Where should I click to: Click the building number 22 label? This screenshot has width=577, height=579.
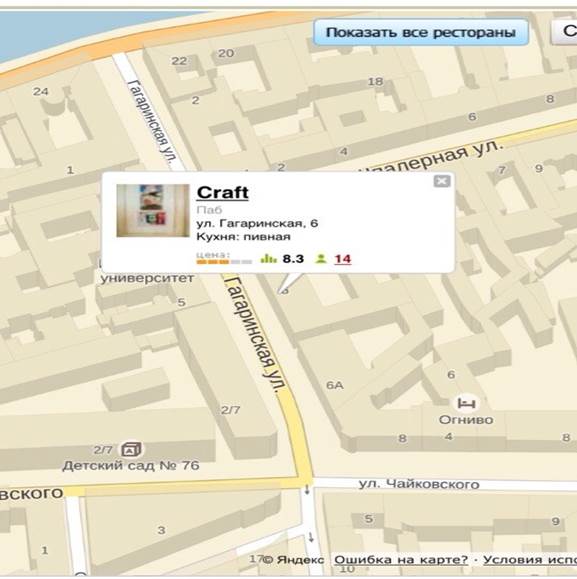click(179, 61)
